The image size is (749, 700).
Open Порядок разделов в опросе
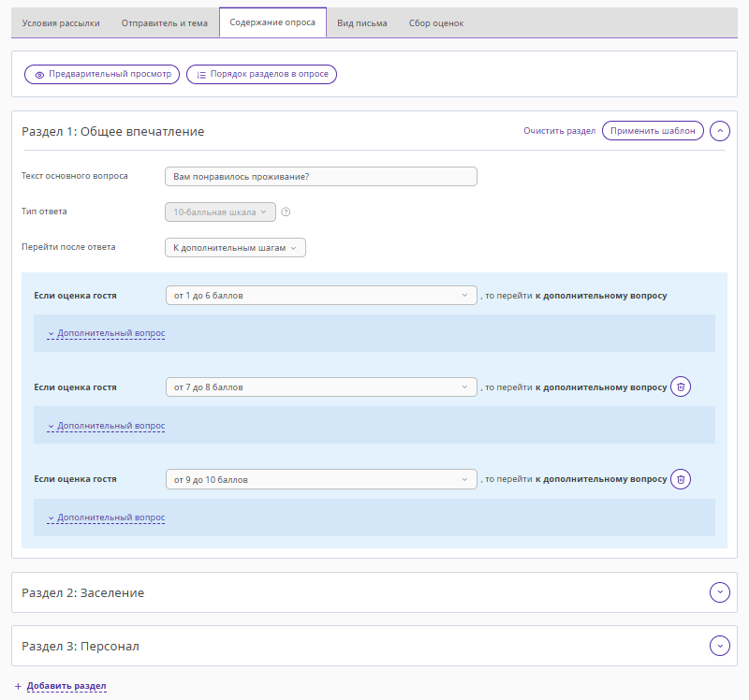(261, 74)
